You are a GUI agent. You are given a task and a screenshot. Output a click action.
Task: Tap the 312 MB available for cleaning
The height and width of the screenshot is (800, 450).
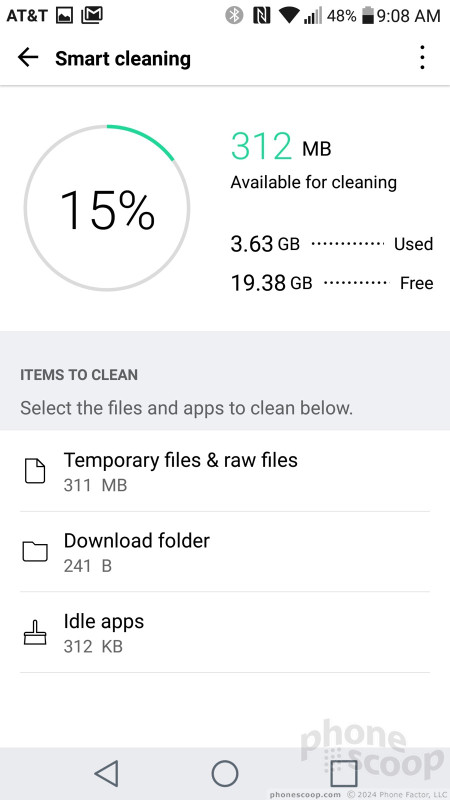[x=313, y=161]
